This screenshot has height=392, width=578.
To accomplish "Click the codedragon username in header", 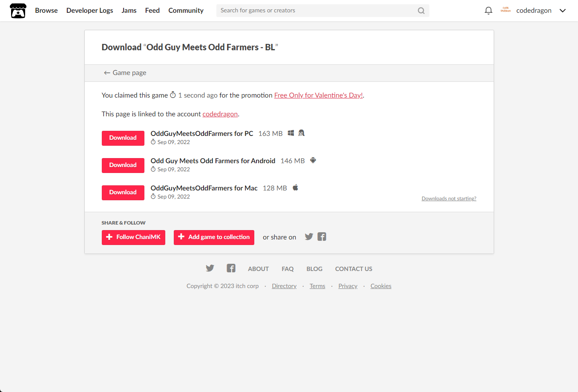I will click(x=534, y=11).
